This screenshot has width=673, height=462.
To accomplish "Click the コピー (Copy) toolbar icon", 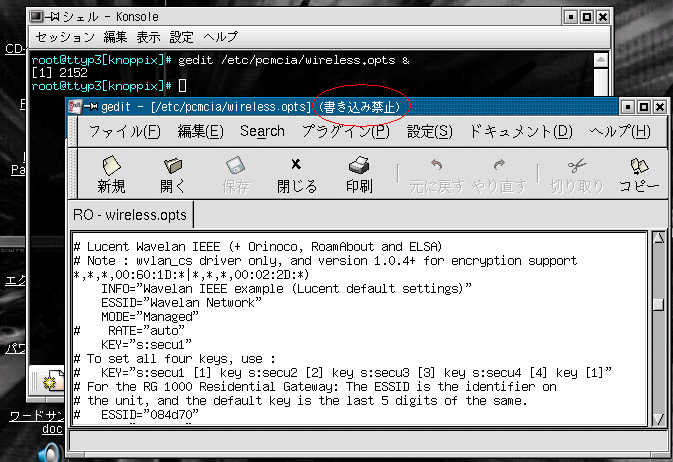I will [639, 166].
